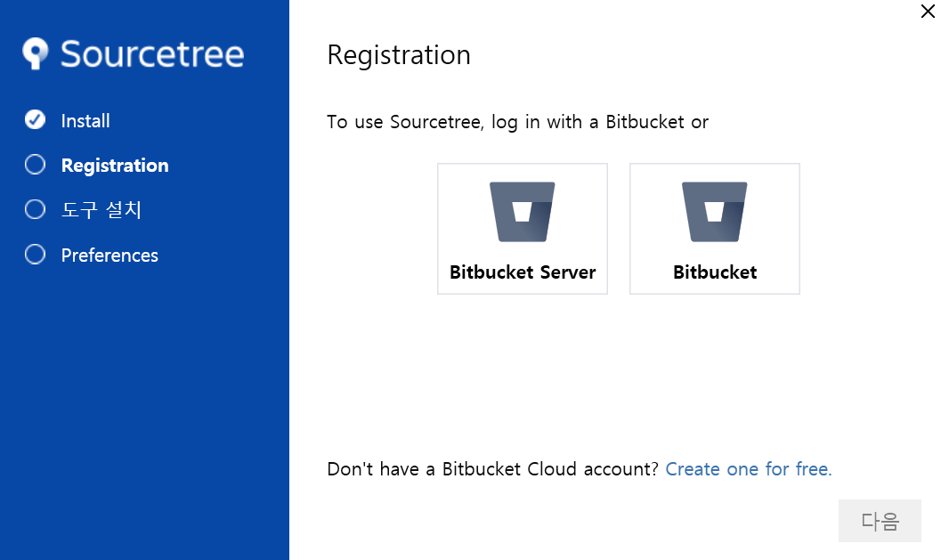Choose the Bitbucket Server login option
949x560 pixels.
click(x=523, y=229)
